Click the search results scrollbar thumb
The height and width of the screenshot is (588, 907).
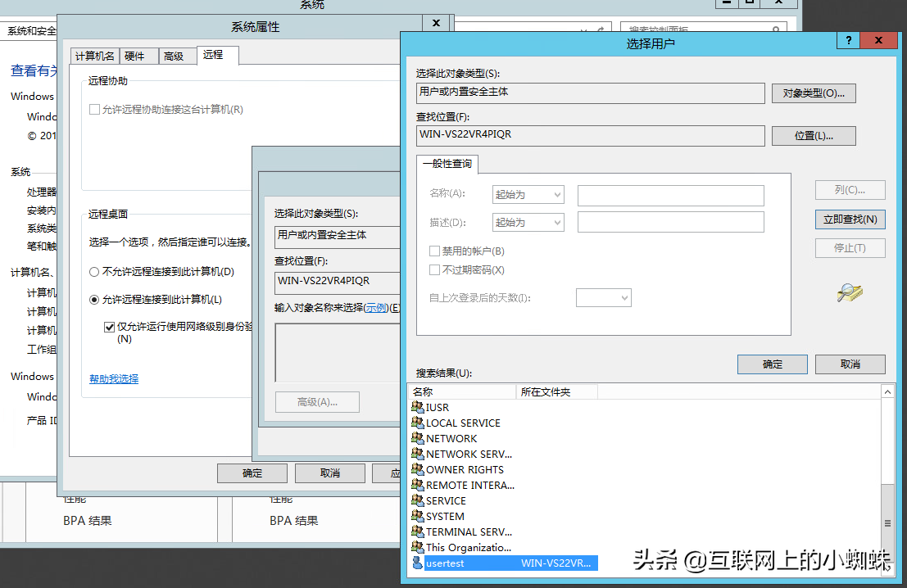[887, 523]
